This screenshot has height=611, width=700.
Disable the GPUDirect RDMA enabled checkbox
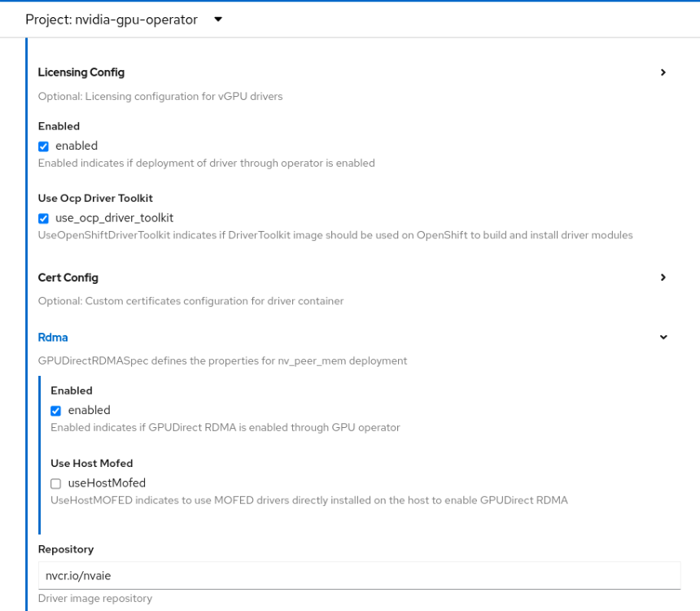coord(56,411)
